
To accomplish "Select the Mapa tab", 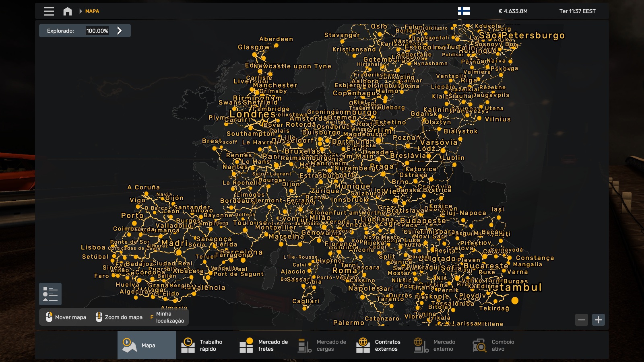I will (x=147, y=345).
